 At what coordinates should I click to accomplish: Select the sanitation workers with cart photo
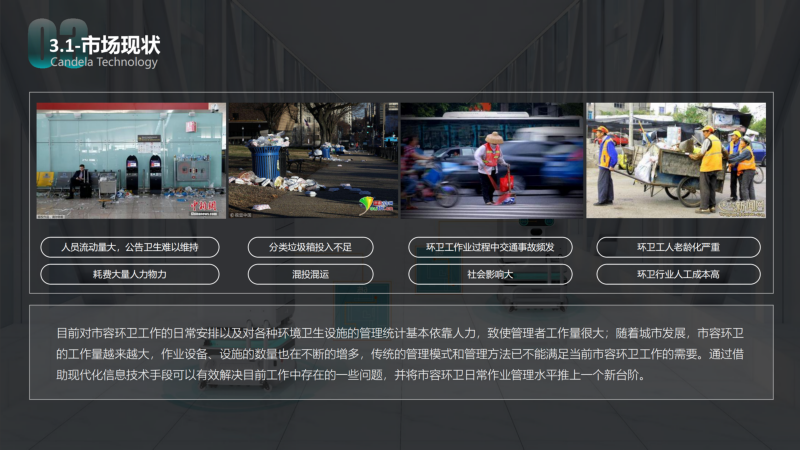tap(676, 161)
